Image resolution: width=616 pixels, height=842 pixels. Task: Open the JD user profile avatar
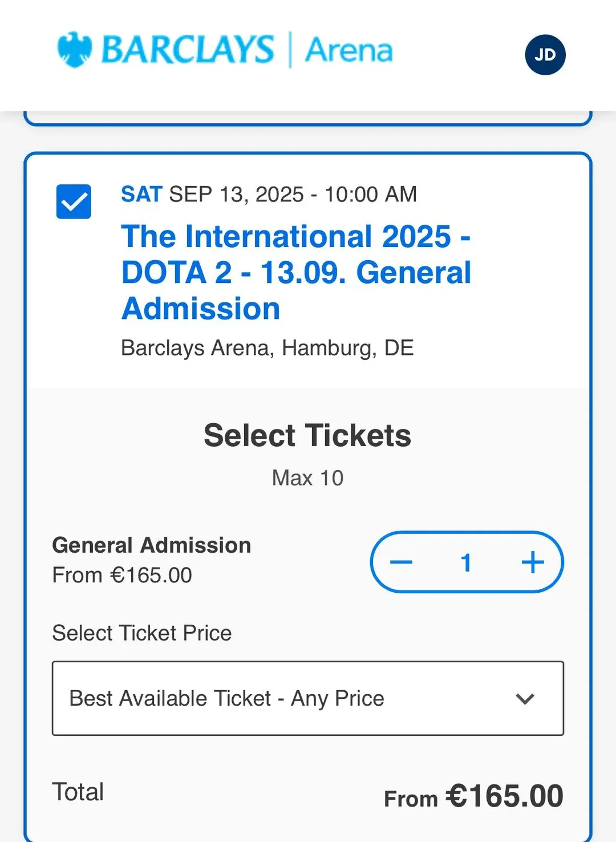[x=545, y=55]
